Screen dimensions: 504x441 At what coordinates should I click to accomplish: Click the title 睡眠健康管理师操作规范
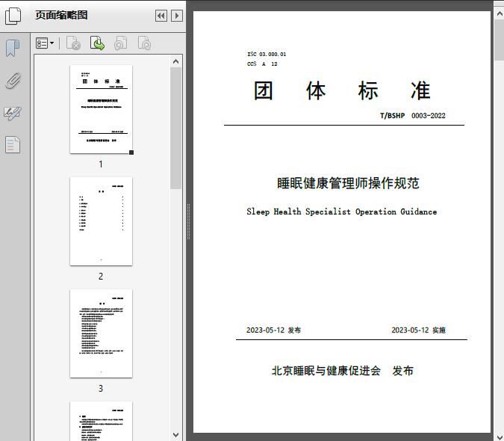click(x=349, y=183)
